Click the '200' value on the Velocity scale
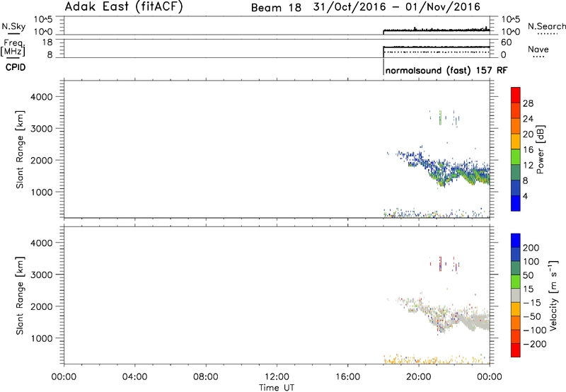Viewport: 566px width, 392px height. 531,248
